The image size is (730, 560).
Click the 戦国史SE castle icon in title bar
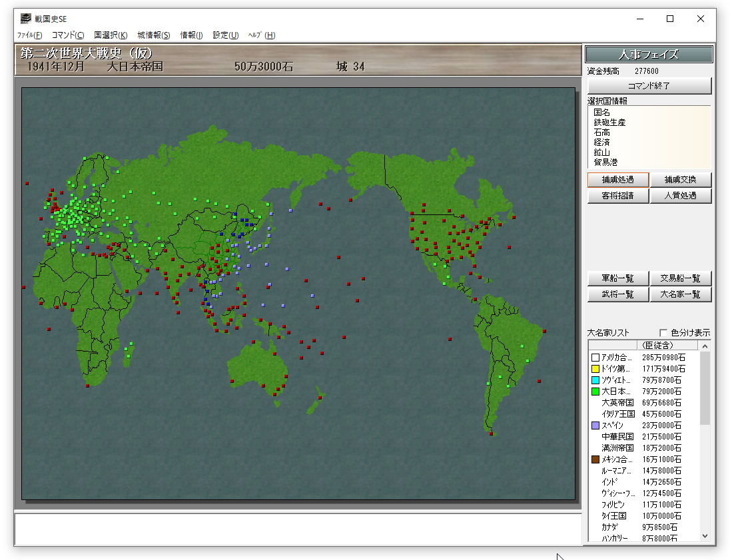pyautogui.click(x=26, y=19)
